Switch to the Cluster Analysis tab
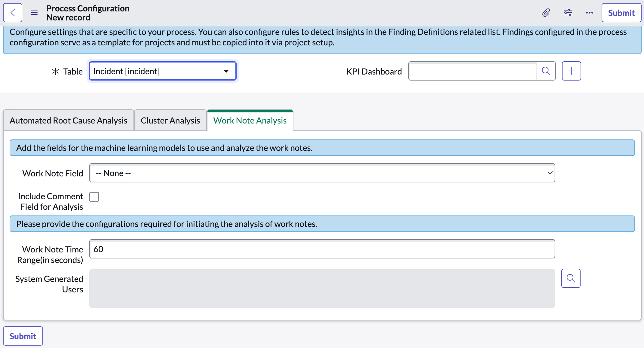This screenshot has height=348, width=644. click(170, 121)
